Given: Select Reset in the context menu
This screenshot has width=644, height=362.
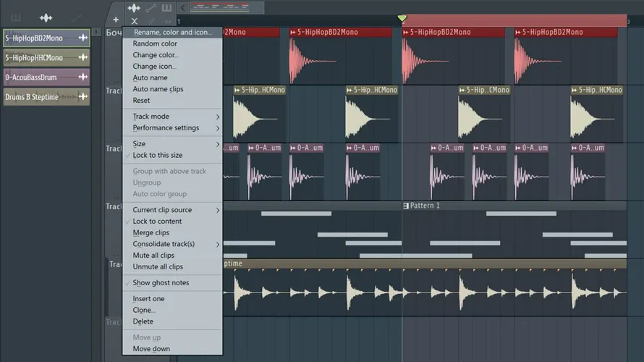Looking at the screenshot, I should (172, 100).
